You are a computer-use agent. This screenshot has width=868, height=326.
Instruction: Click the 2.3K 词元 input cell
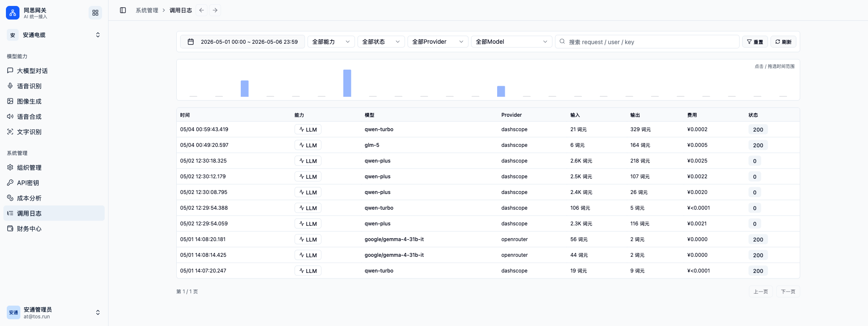click(581, 224)
